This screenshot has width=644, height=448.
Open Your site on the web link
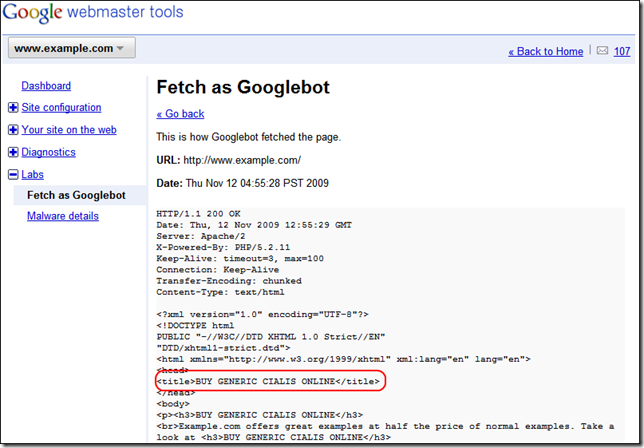tap(69, 130)
